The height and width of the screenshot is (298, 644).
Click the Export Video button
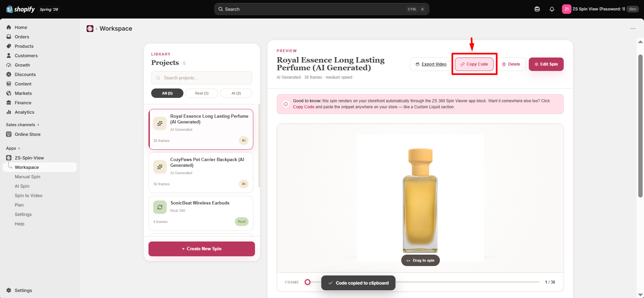(431, 64)
